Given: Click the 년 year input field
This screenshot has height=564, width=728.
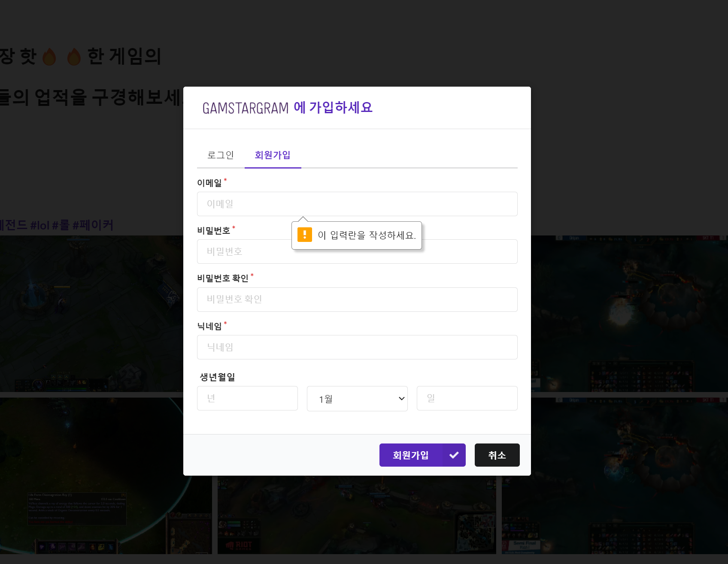Looking at the screenshot, I should click(x=247, y=398).
